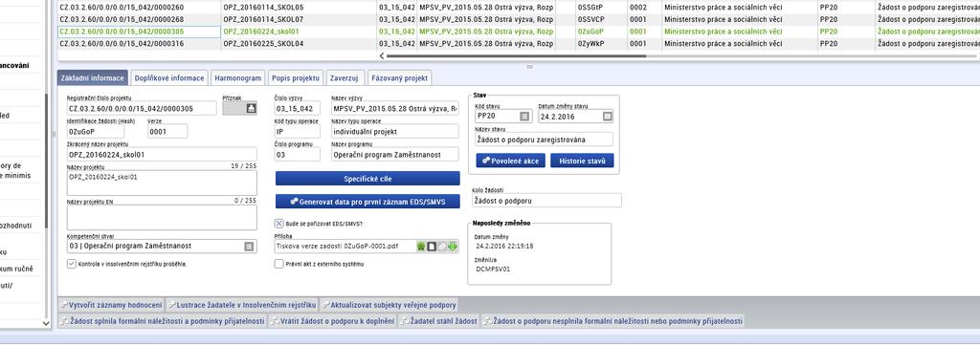Click the Název projektu text area
The image size is (980, 345).
coord(162,183)
